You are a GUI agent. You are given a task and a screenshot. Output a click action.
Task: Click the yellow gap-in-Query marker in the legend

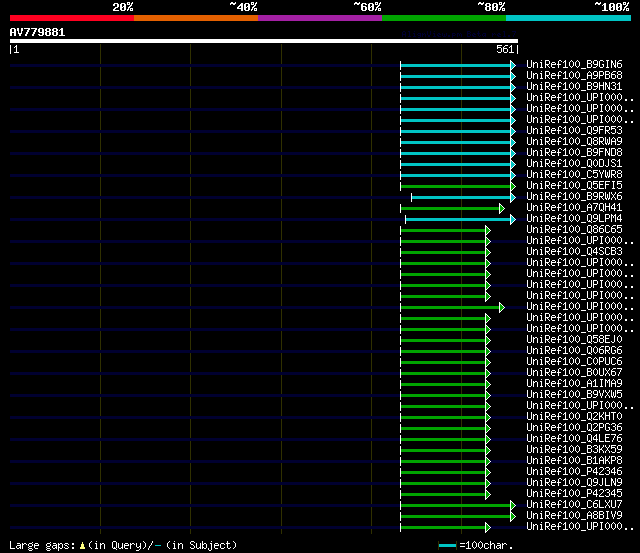click(82, 546)
